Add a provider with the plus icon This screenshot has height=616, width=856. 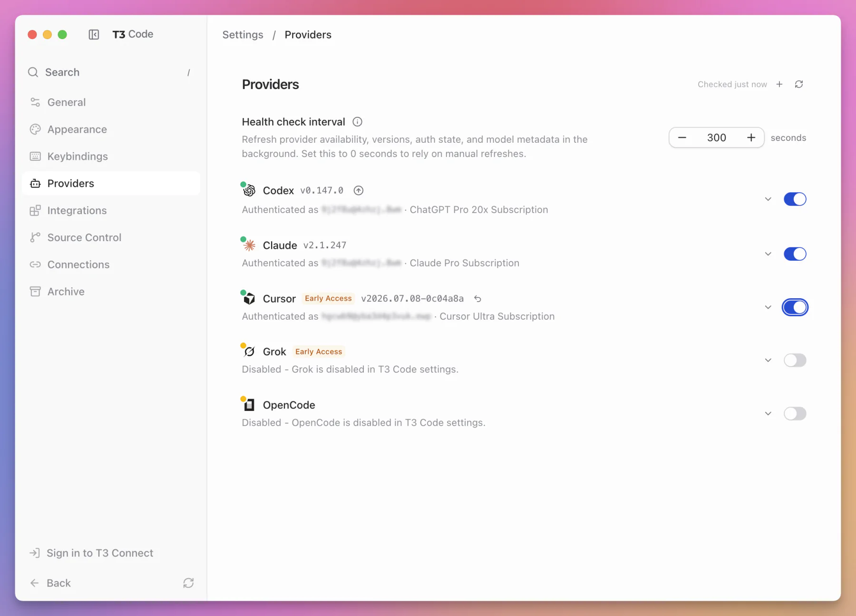pos(779,84)
